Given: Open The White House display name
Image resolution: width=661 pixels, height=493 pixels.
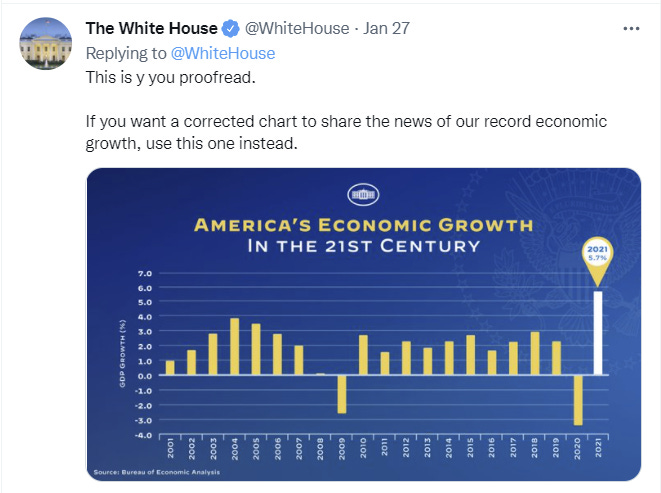Looking at the screenshot, I should 152,28.
